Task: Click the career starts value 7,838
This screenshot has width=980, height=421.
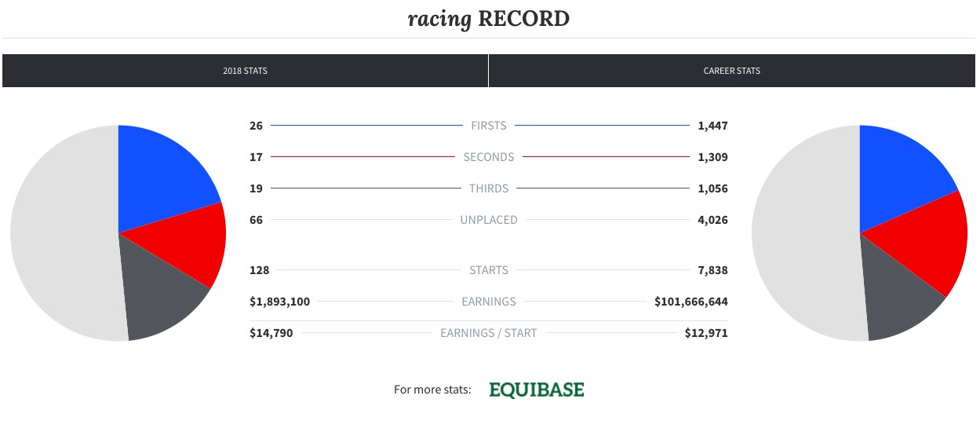Action: pyautogui.click(x=713, y=270)
